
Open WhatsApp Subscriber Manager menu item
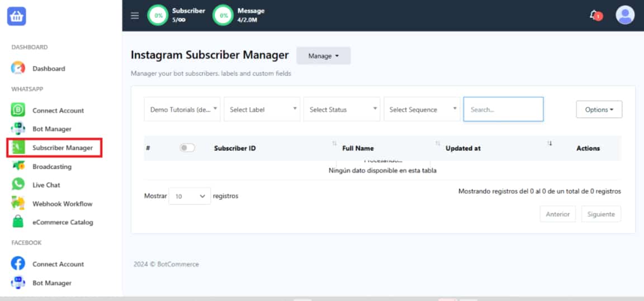click(x=62, y=148)
